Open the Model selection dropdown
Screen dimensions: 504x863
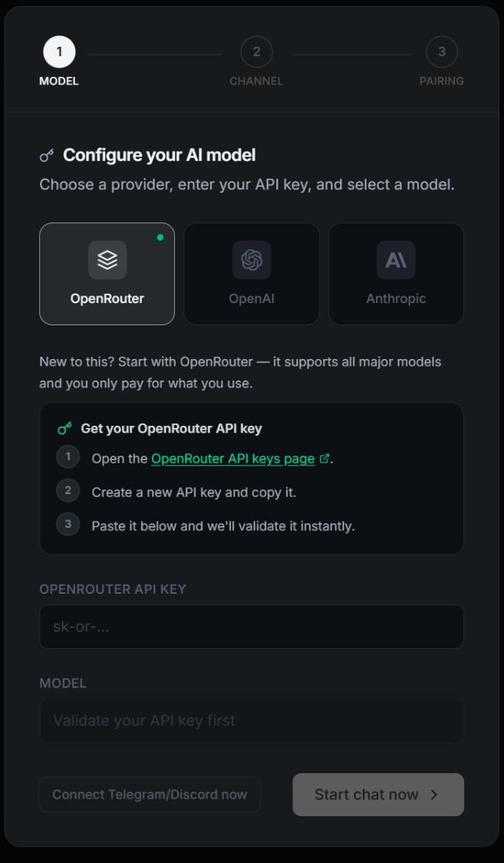click(252, 721)
